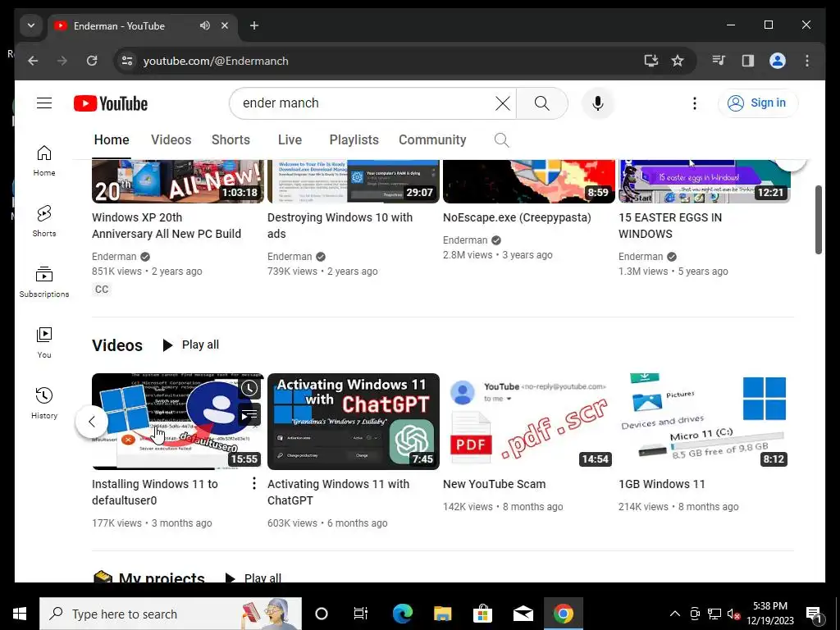
Task: Open 15 EASTER EGGS IN WINDOWS title
Action: click(670, 226)
